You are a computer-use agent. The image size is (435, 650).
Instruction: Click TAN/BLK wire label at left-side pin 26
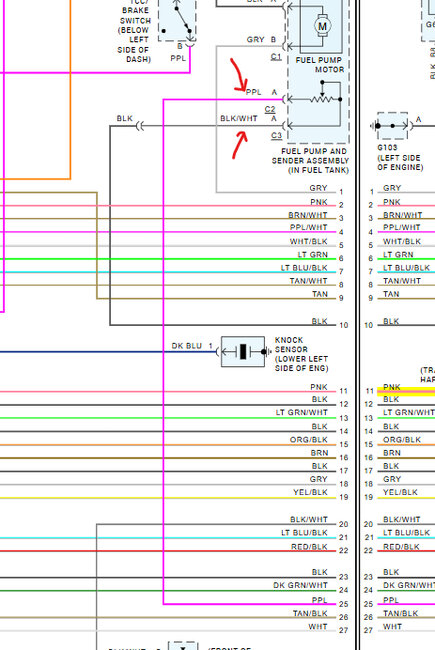(x=310, y=614)
